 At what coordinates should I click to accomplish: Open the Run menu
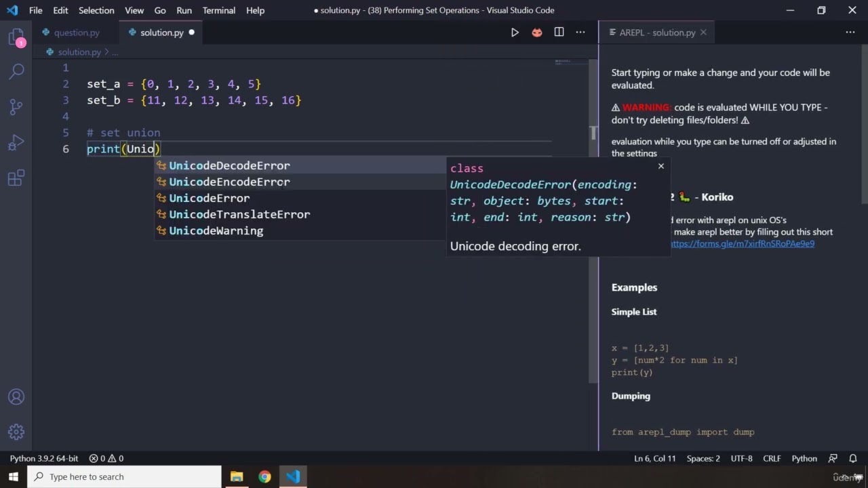click(x=184, y=10)
